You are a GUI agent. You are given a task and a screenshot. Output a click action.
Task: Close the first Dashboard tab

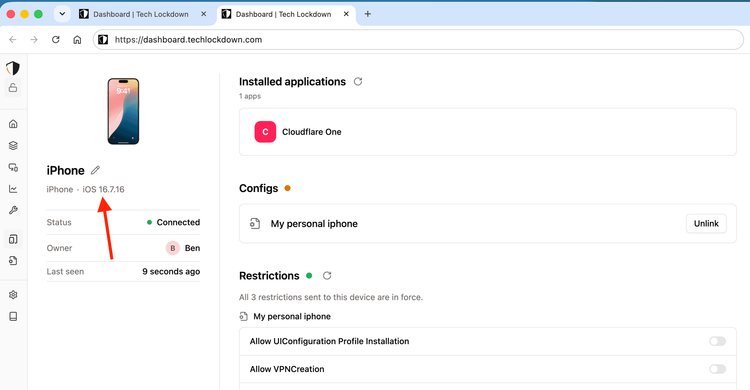tap(204, 14)
